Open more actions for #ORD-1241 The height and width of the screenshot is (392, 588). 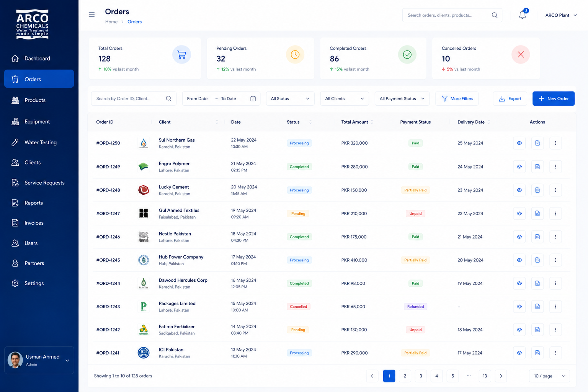(x=555, y=353)
